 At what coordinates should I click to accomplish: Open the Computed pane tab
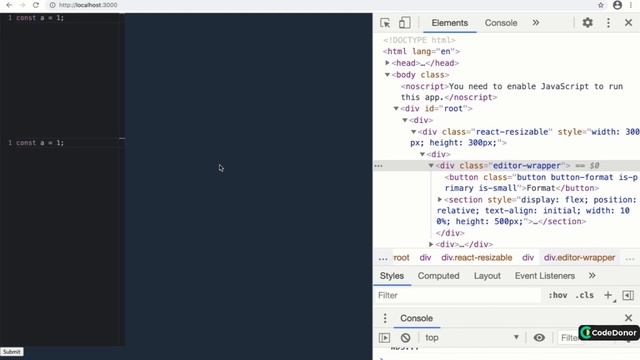point(438,276)
